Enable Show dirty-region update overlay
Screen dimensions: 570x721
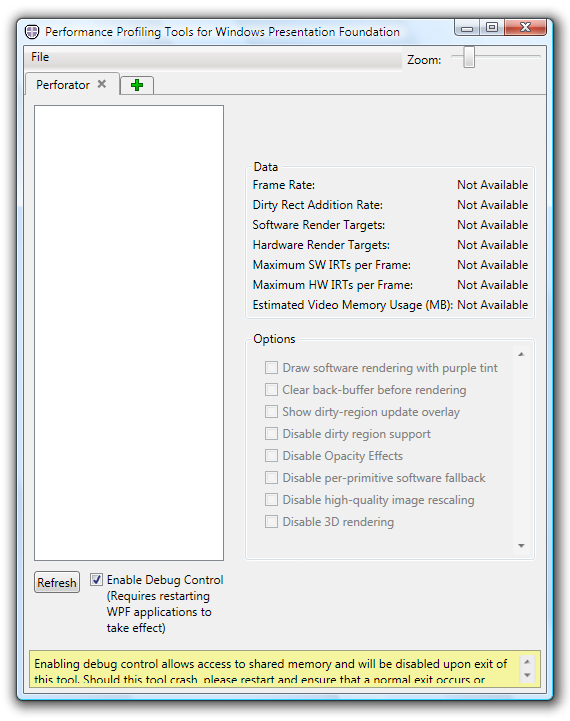[x=271, y=412]
